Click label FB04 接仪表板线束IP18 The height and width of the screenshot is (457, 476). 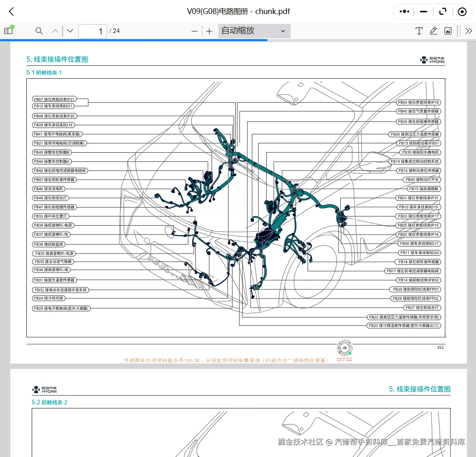point(418,103)
